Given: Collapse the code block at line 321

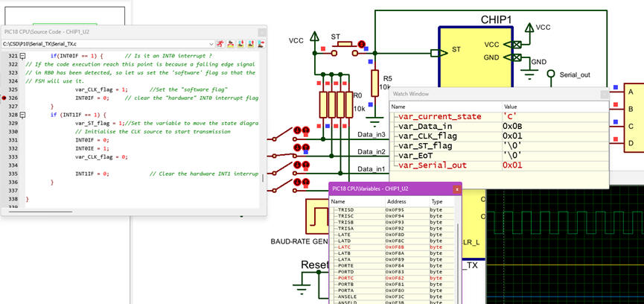Looking at the screenshot, I should tap(22, 57).
